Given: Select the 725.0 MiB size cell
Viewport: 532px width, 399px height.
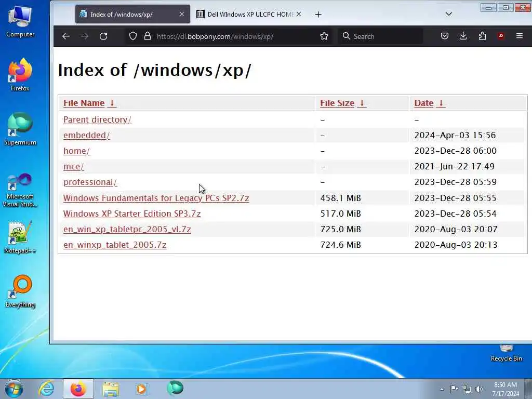Looking at the screenshot, I should coord(340,229).
